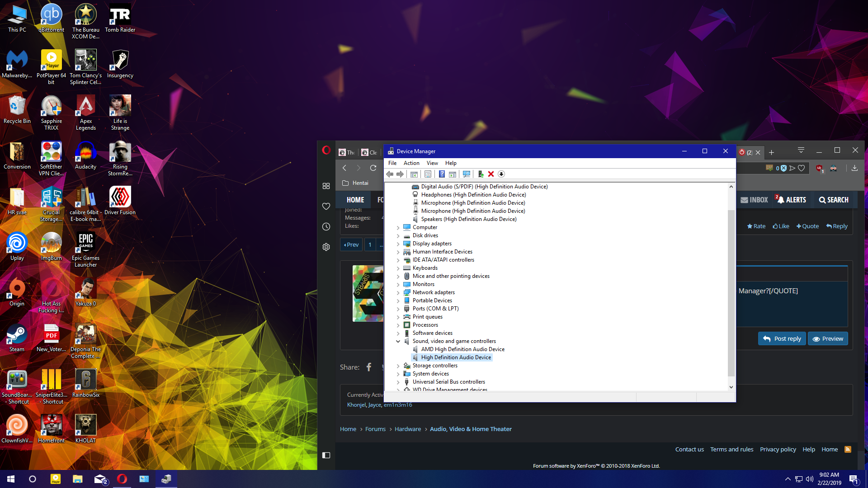Open the Hardware breadcrumb link
Viewport: 868px width, 488px height.
coord(408,429)
